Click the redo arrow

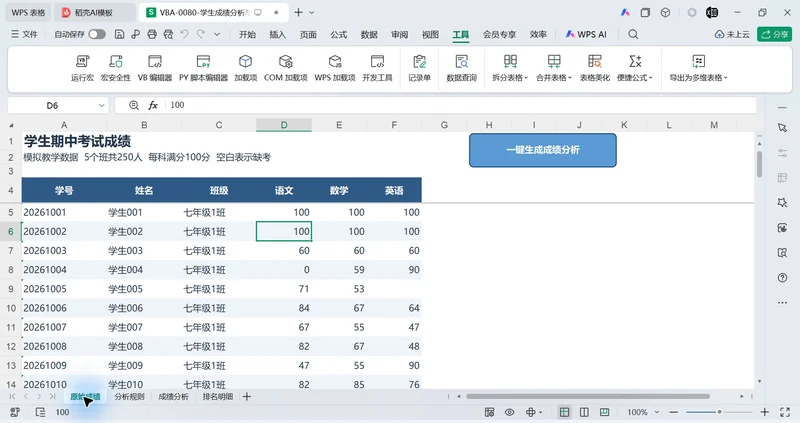[201, 34]
